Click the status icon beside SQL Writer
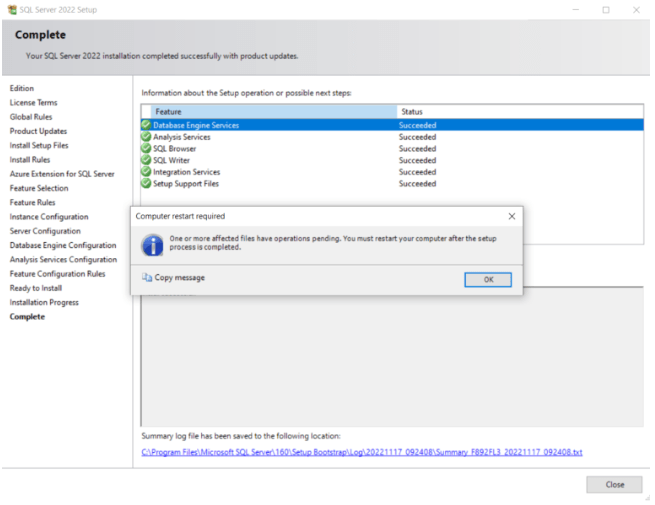Screen dimensions: 655x505 click(x=146, y=160)
